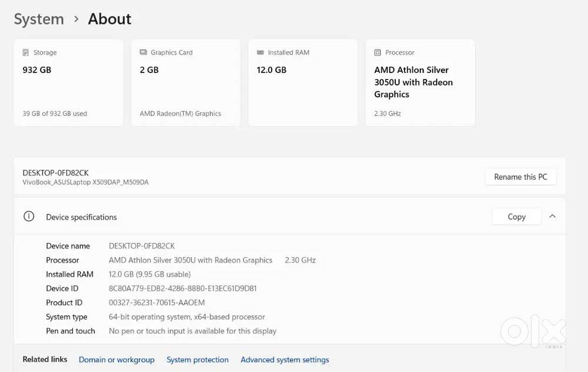
Task: Open the Graphics Card 2 GB card
Action: [x=186, y=82]
